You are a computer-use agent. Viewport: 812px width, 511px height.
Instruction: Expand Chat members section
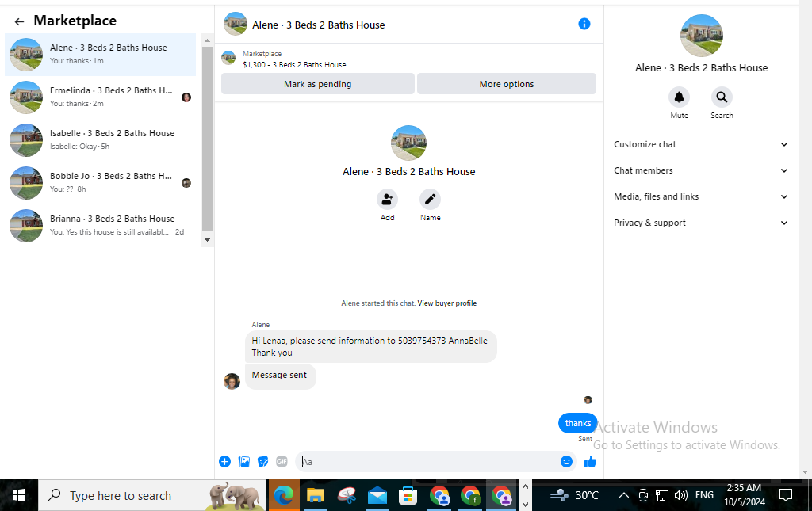[701, 170]
